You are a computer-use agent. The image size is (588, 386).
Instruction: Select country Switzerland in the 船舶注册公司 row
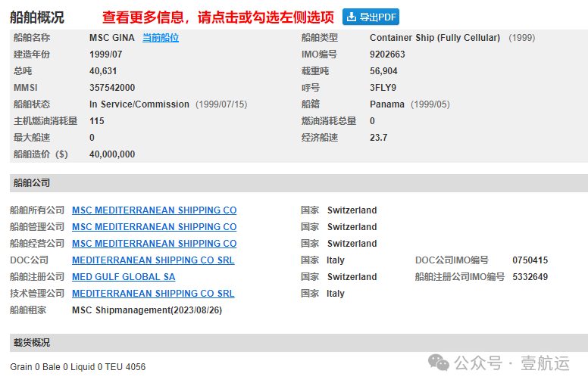[x=352, y=277]
